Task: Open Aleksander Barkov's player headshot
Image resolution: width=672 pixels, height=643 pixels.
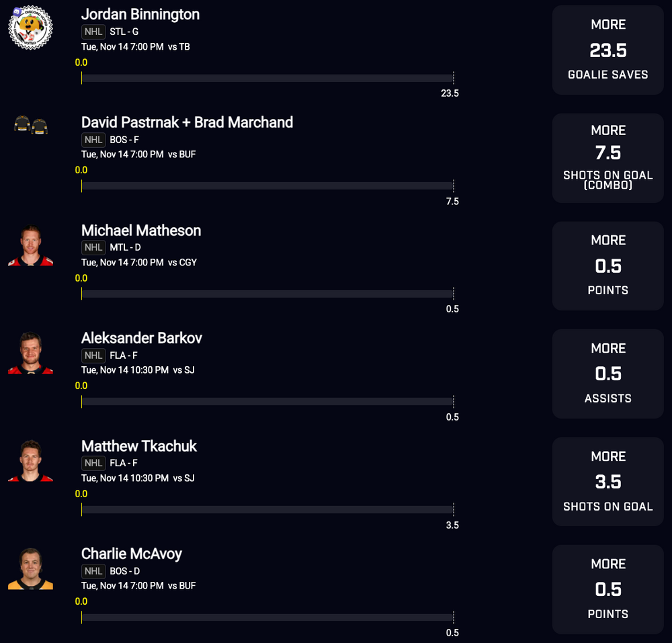Action: point(30,353)
